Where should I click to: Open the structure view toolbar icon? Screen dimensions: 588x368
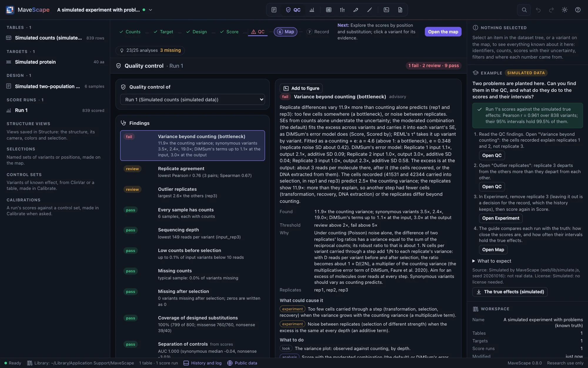click(x=356, y=10)
